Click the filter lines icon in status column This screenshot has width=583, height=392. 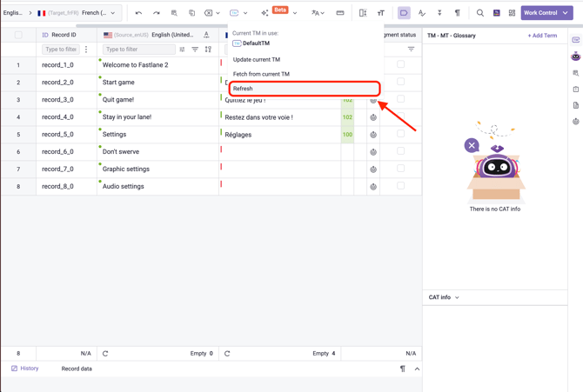point(411,50)
